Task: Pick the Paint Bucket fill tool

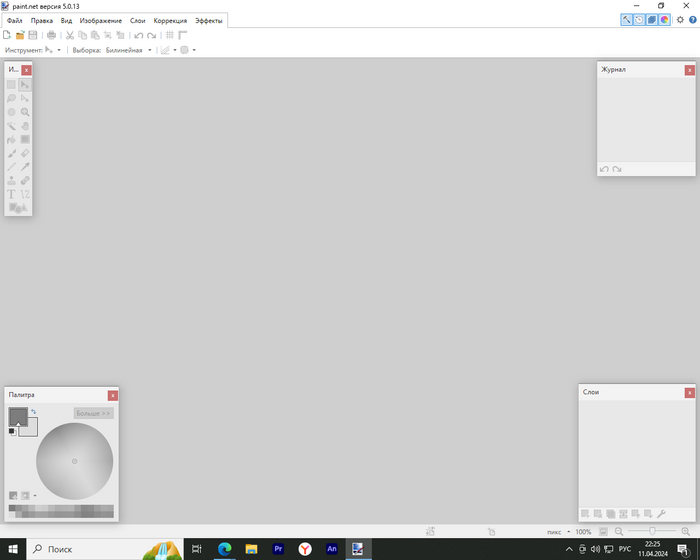Action: [12, 140]
